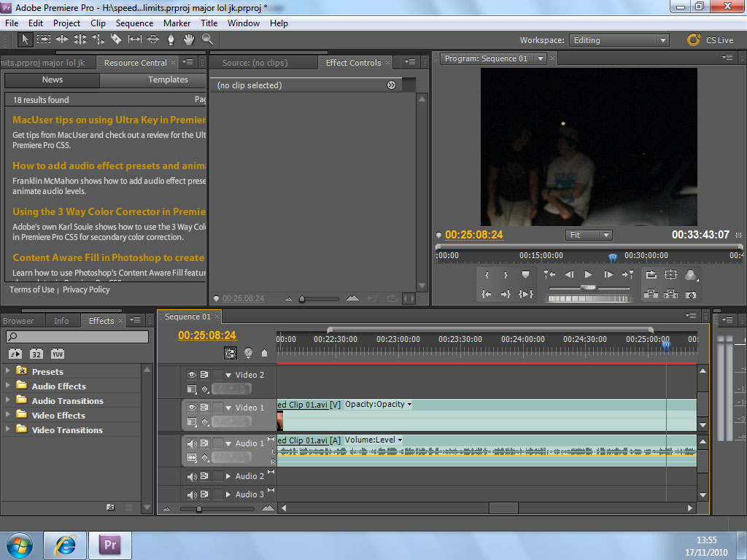Switch to the Effect Controls tab
The height and width of the screenshot is (560, 747).
pos(353,63)
